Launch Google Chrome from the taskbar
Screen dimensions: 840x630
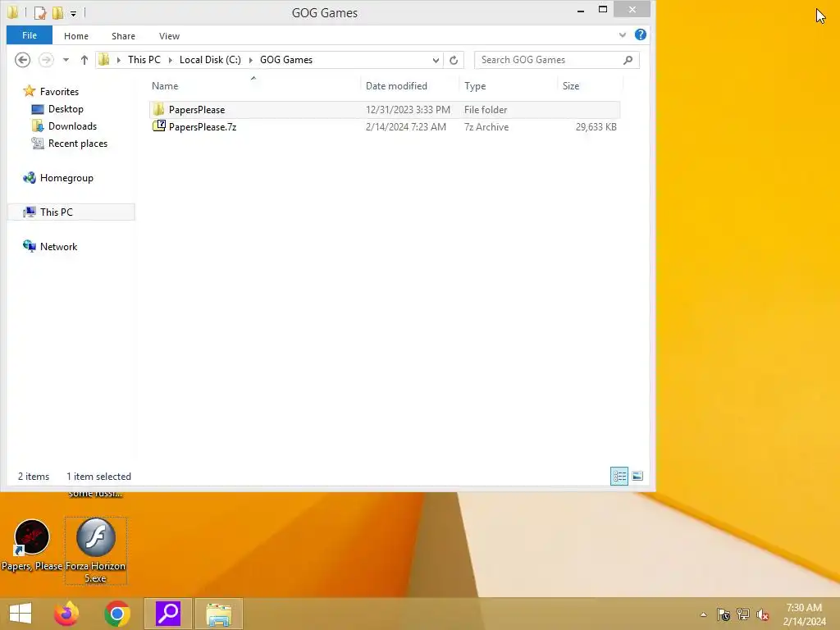pyautogui.click(x=117, y=614)
